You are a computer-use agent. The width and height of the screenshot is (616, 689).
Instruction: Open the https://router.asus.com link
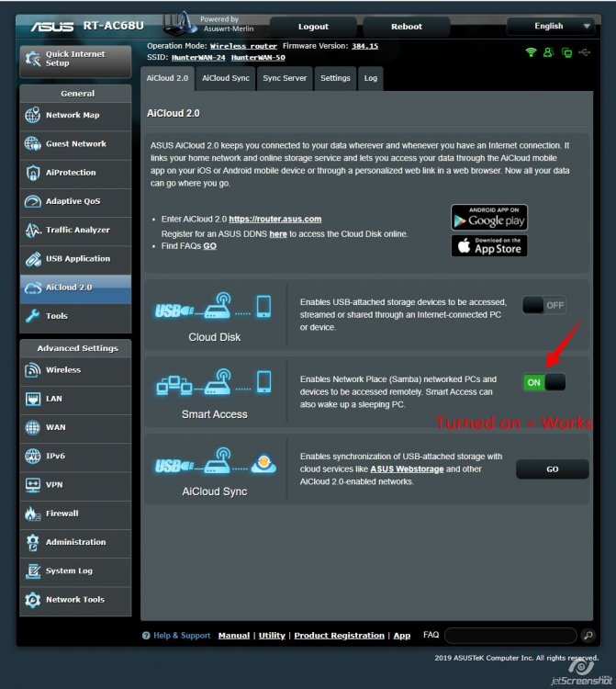[275, 220]
